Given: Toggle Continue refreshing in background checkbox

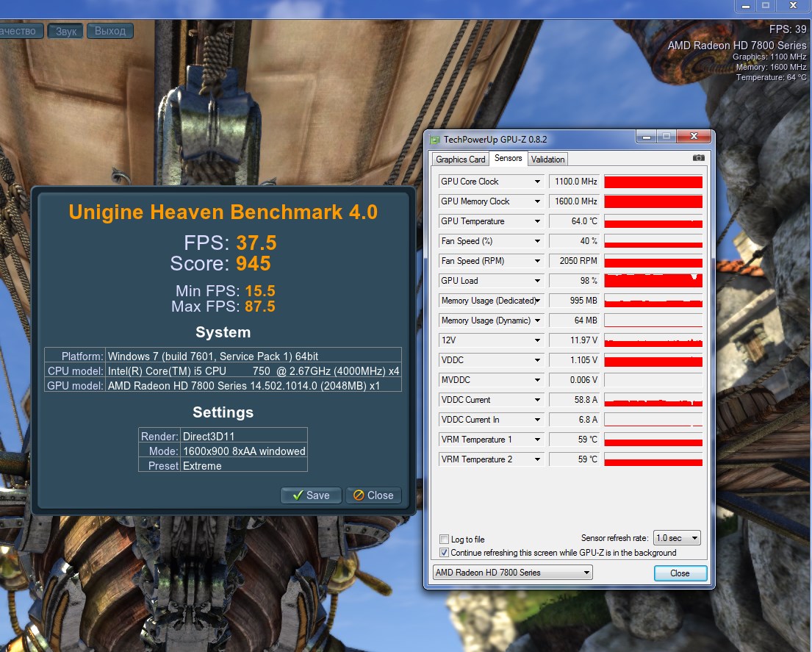Looking at the screenshot, I should 444,553.
